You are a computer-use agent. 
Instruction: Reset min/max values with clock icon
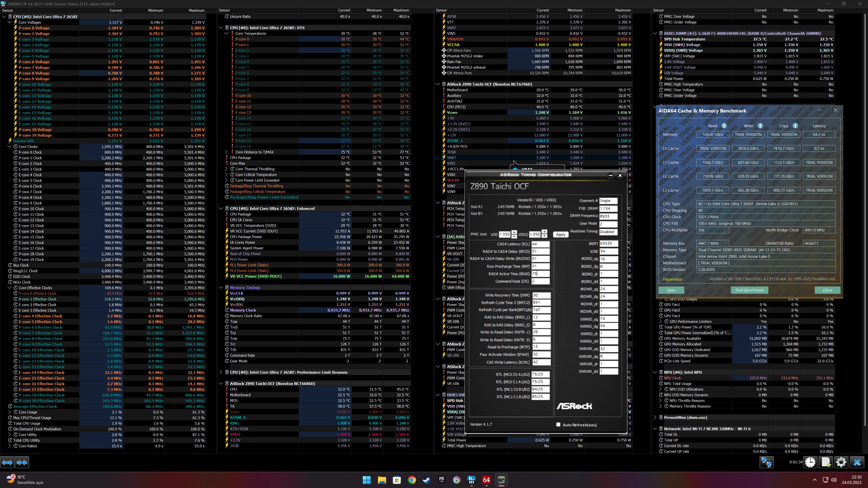coord(810,462)
